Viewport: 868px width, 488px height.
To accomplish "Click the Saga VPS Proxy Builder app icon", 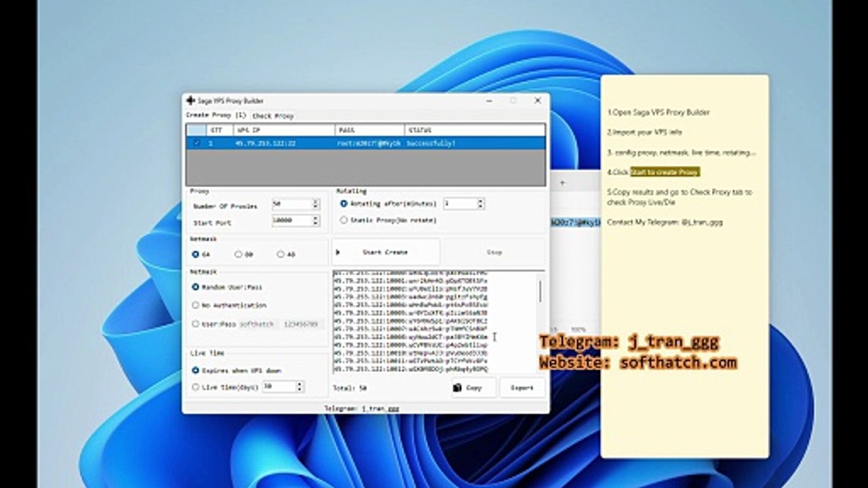I will coord(191,100).
